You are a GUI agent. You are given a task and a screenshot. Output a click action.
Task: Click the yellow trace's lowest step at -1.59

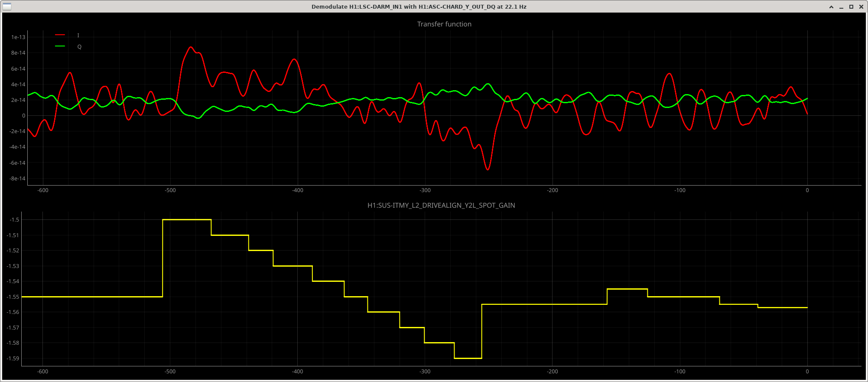(468, 358)
